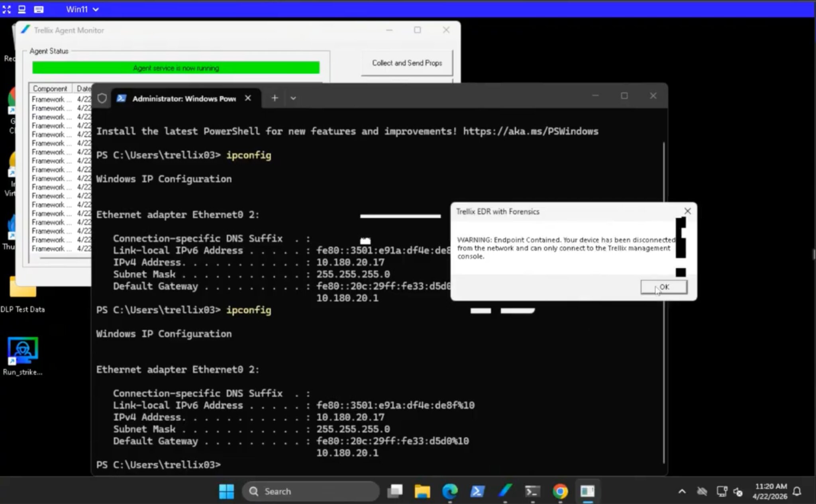Screen dimensions: 816x504
Task: Click the Trellix Agent Monitor title icon
Action: click(x=25, y=30)
